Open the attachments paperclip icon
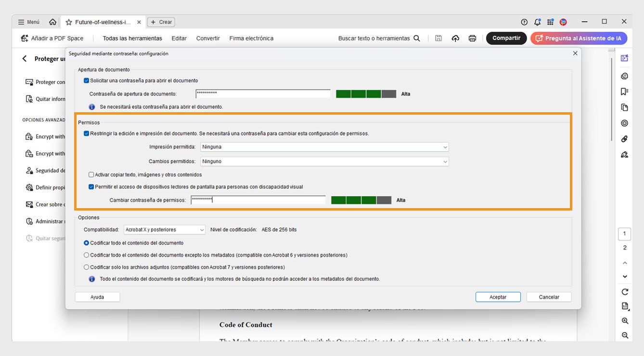Screen dimensions: 644x356 [x=624, y=139]
